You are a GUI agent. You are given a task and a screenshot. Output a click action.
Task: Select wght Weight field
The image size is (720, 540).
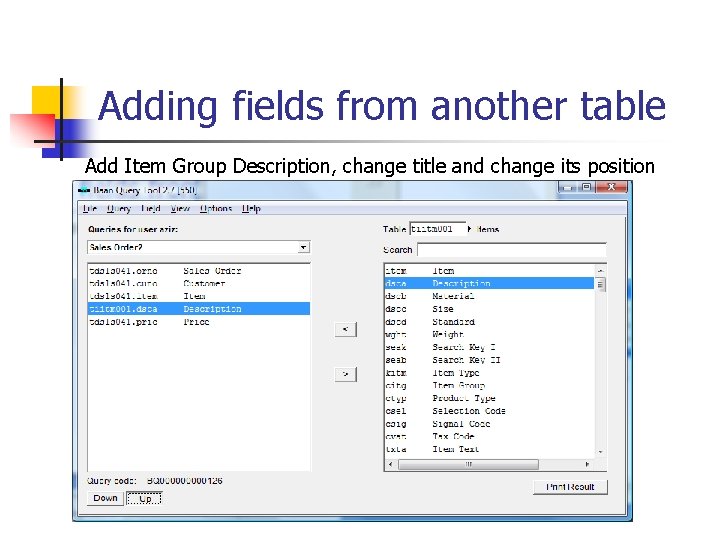point(489,334)
